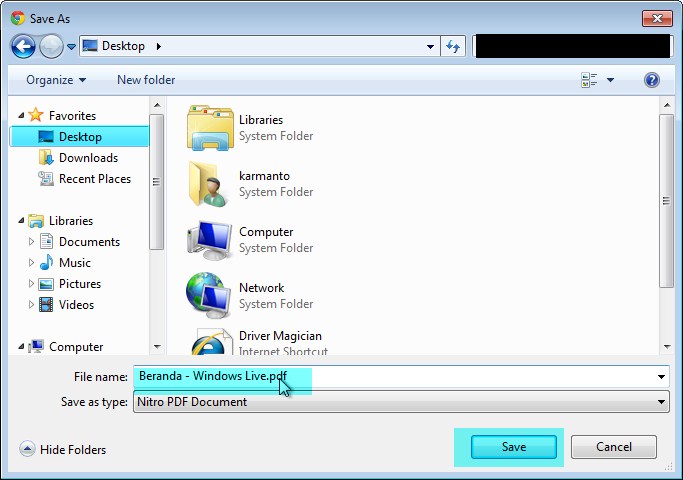This screenshot has height=480, width=683.
Task: Click the 'karmanto' folder name
Action: coord(264,176)
